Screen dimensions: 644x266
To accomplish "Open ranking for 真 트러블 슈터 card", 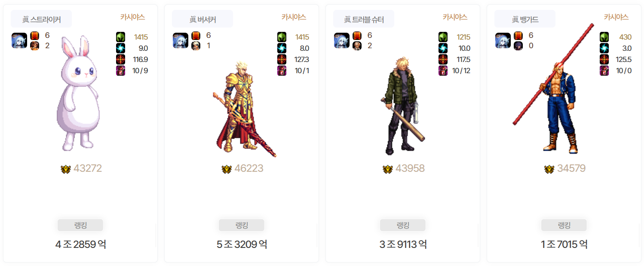I will (403, 226).
